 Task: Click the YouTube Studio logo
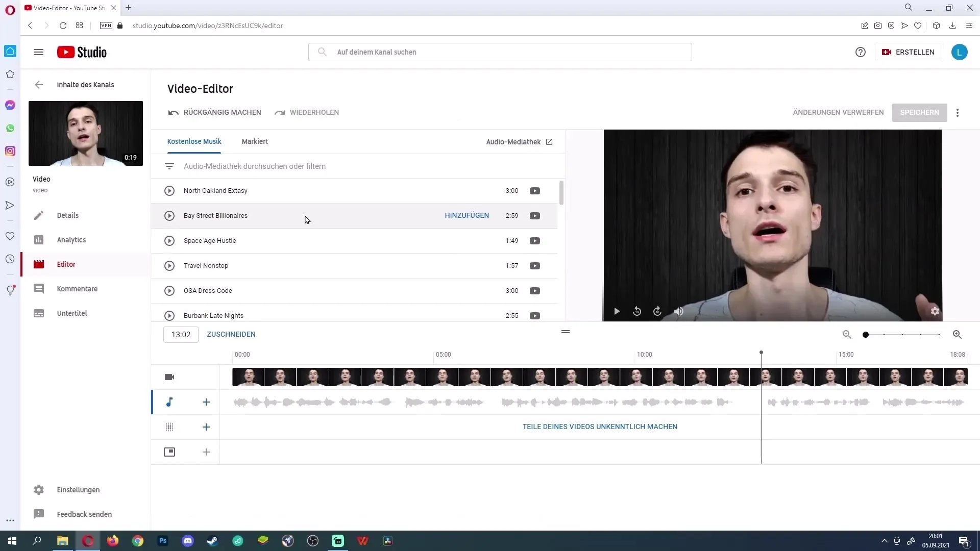(82, 52)
